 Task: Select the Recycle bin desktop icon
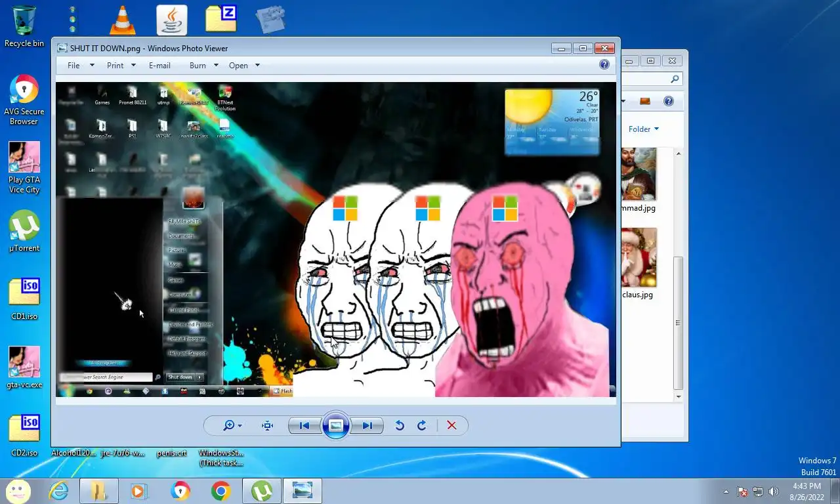pyautogui.click(x=24, y=27)
